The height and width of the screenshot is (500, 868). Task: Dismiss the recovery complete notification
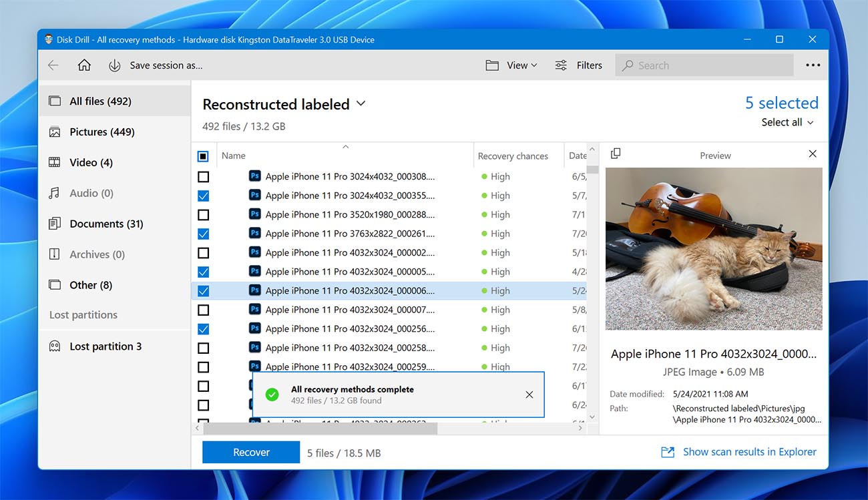pyautogui.click(x=529, y=395)
